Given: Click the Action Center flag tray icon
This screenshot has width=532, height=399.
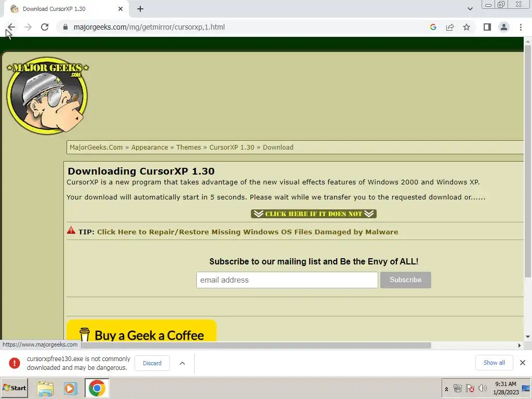Looking at the screenshot, I should pyautogui.click(x=470, y=388).
